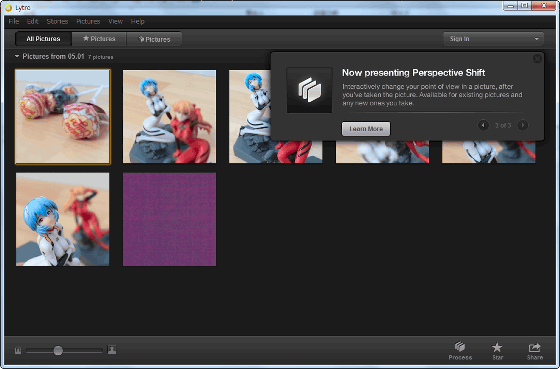Select the lollipops picture thumbnail

(x=63, y=117)
